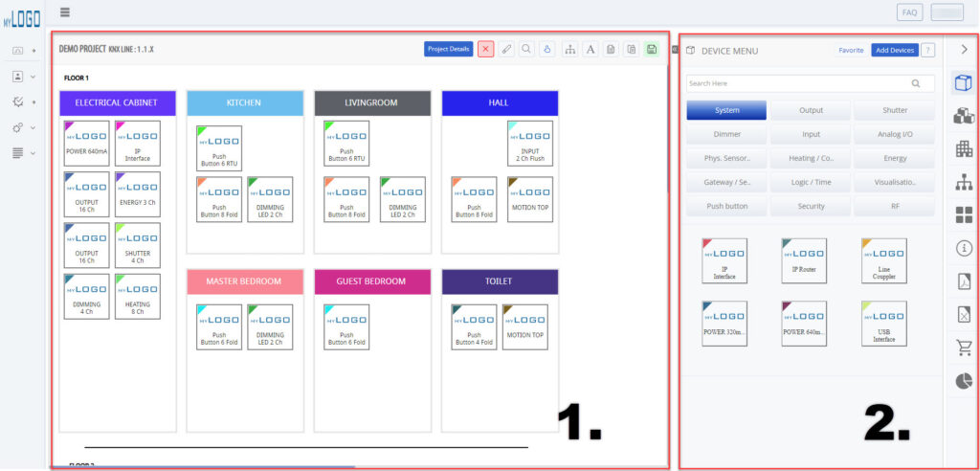Screen dimensions: 980x471
Task: Open the pie chart icon
Action: [965, 381]
